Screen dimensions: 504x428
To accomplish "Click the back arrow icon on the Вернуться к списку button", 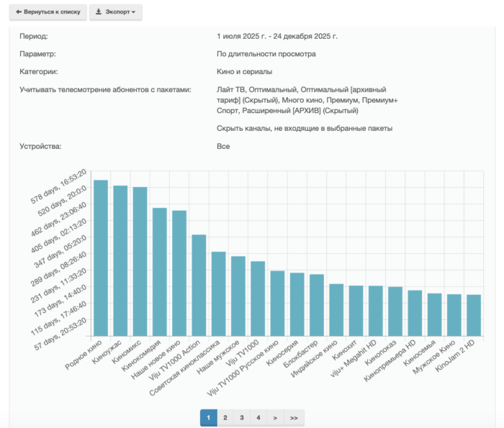I will click(19, 12).
